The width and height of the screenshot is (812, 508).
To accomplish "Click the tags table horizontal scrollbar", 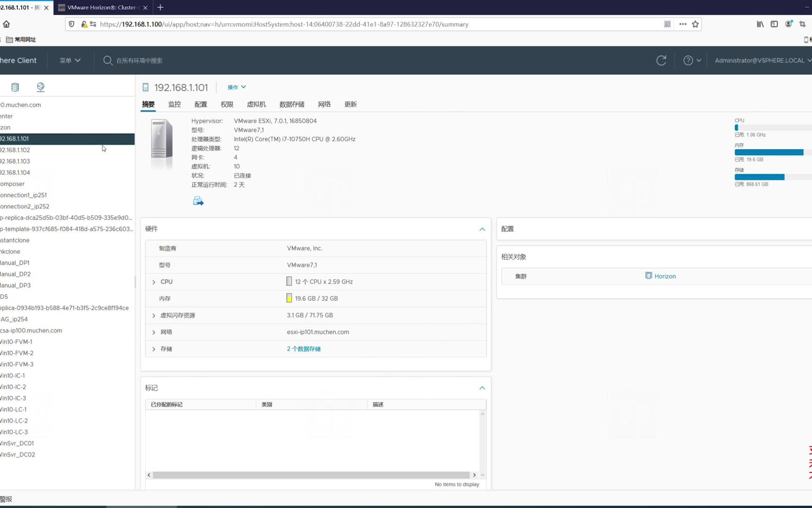I will [311, 475].
